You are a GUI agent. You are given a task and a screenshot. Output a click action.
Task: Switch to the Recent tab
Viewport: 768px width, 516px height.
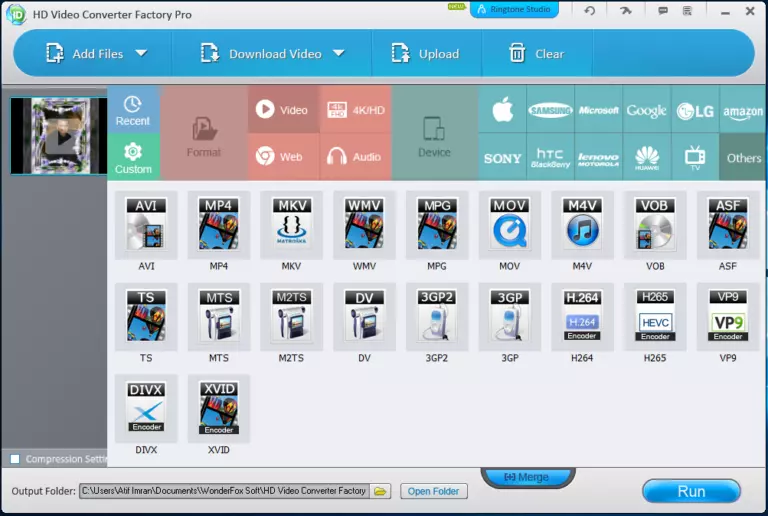133,110
